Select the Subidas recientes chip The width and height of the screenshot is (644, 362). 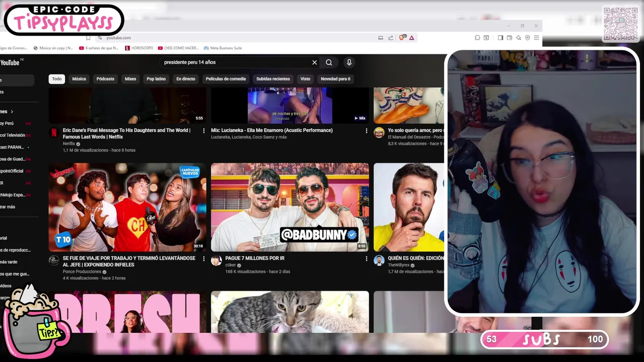(273, 79)
